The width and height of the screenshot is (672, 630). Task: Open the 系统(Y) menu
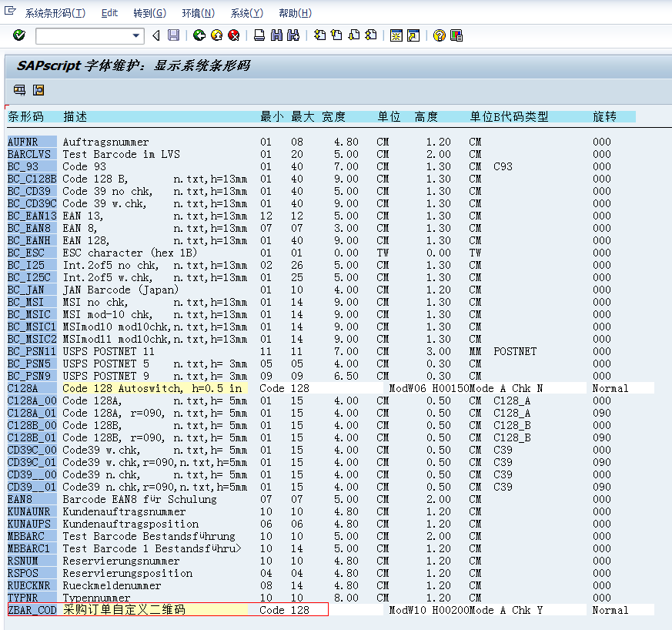[x=246, y=12]
